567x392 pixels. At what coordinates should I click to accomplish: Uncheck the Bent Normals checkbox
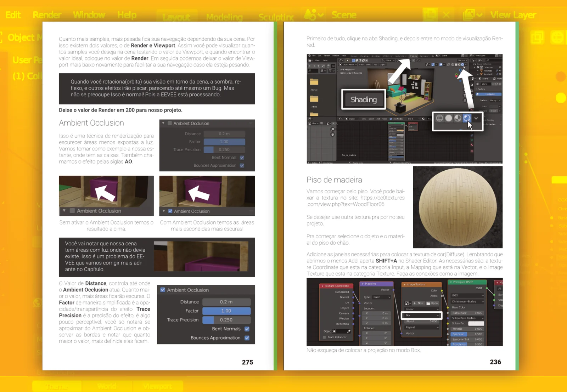pos(247,329)
